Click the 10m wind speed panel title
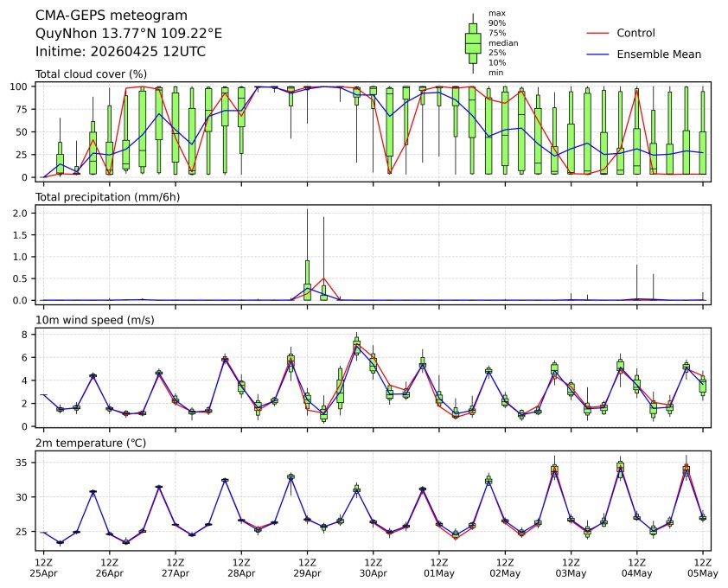This screenshot has height=588, width=728. (94, 320)
